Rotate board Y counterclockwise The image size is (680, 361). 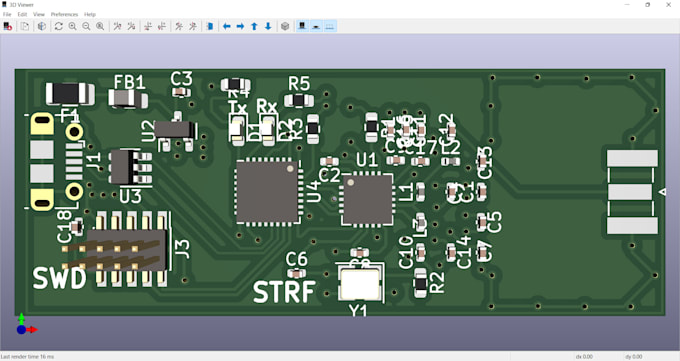pos(162,26)
